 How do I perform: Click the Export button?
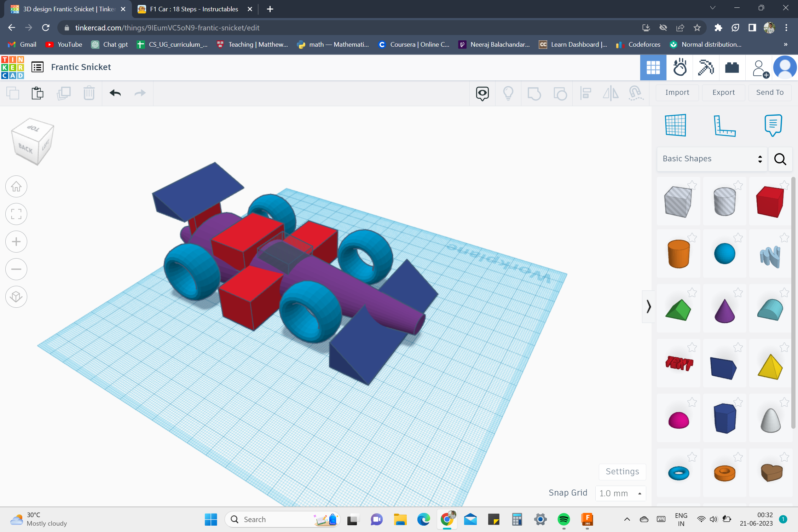click(x=723, y=92)
